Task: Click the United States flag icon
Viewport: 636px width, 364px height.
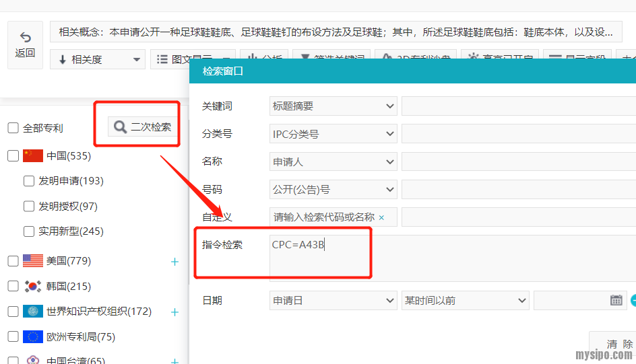Action: pyautogui.click(x=32, y=261)
